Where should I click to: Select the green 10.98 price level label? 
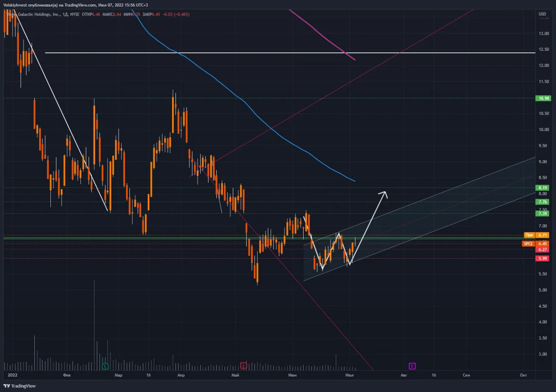(x=543, y=99)
